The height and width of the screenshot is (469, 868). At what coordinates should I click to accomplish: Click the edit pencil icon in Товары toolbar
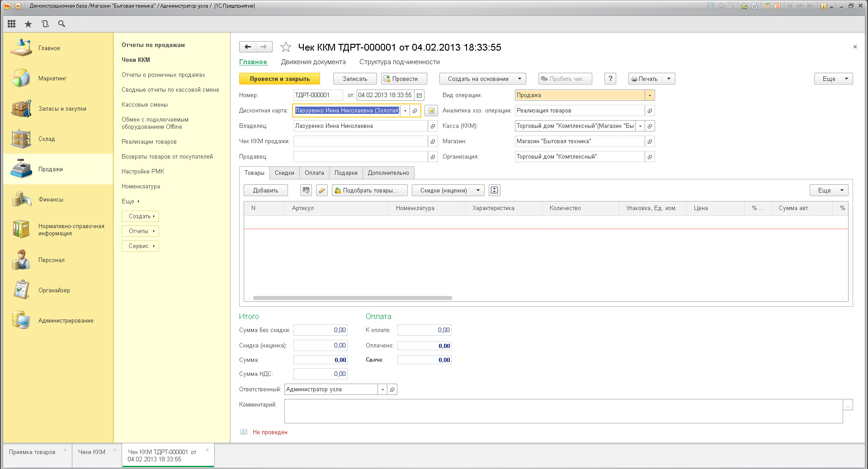(x=322, y=190)
